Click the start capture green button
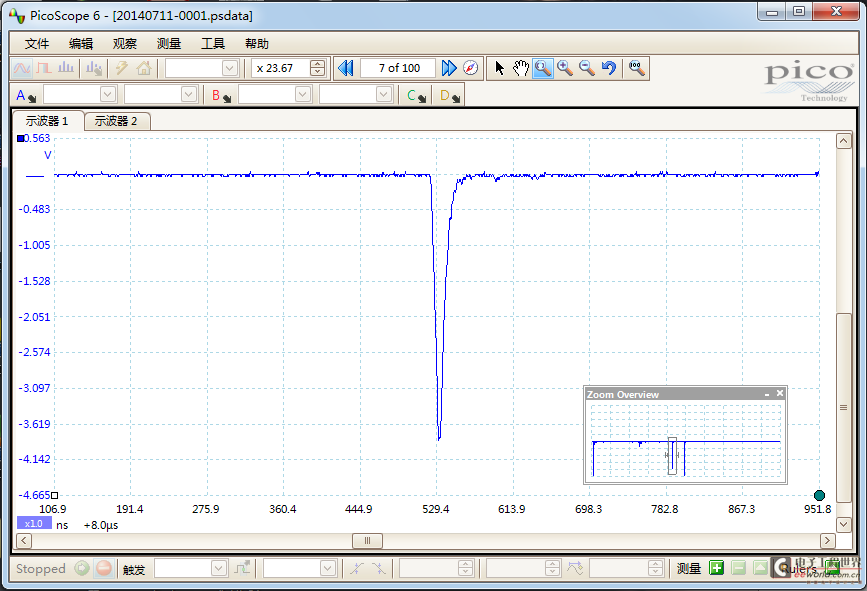This screenshot has width=867, height=591. 82,568
